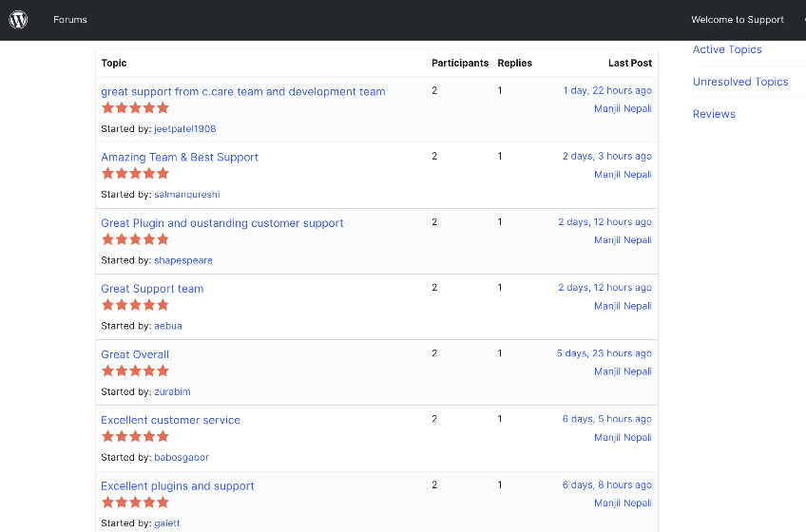Click '2 days, 12 hours ago' for Great Support team
806x532 pixels.
[605, 287]
